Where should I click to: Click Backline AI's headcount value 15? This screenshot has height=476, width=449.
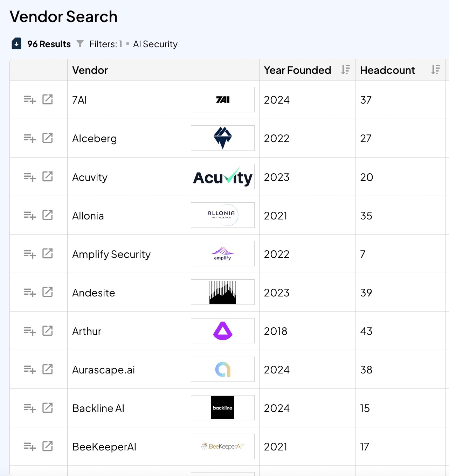pos(365,408)
